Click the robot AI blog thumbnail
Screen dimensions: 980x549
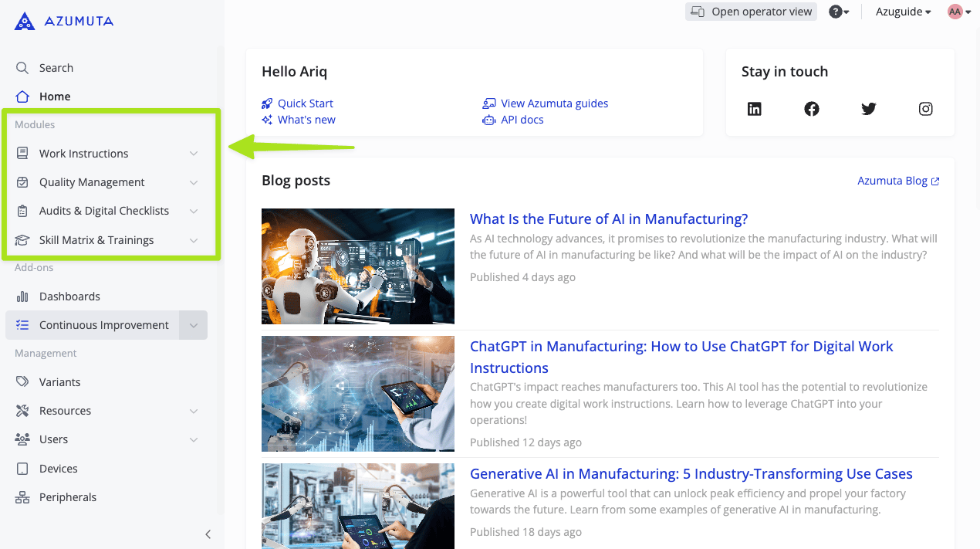coord(358,266)
